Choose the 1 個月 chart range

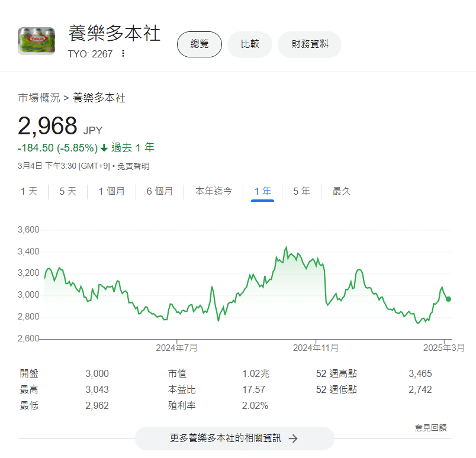[111, 191]
